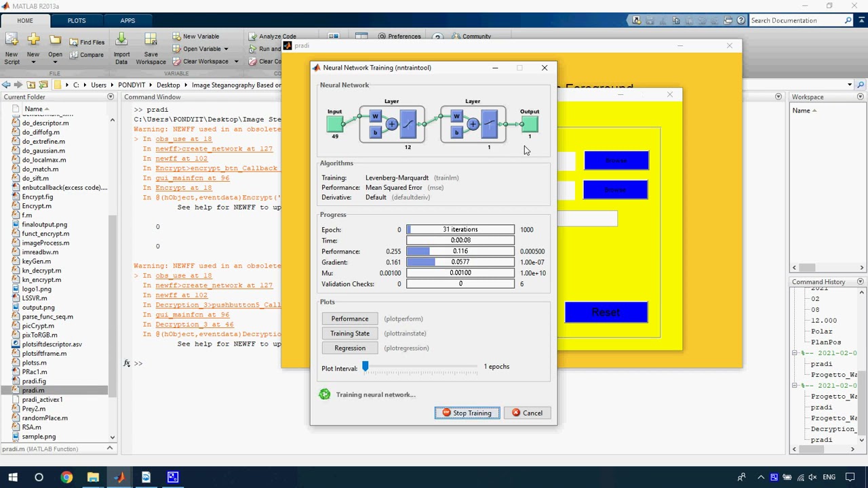Screen dimensions: 868x488
Task: Collapse the first 2021-02-0 history group
Action: click(x=795, y=353)
